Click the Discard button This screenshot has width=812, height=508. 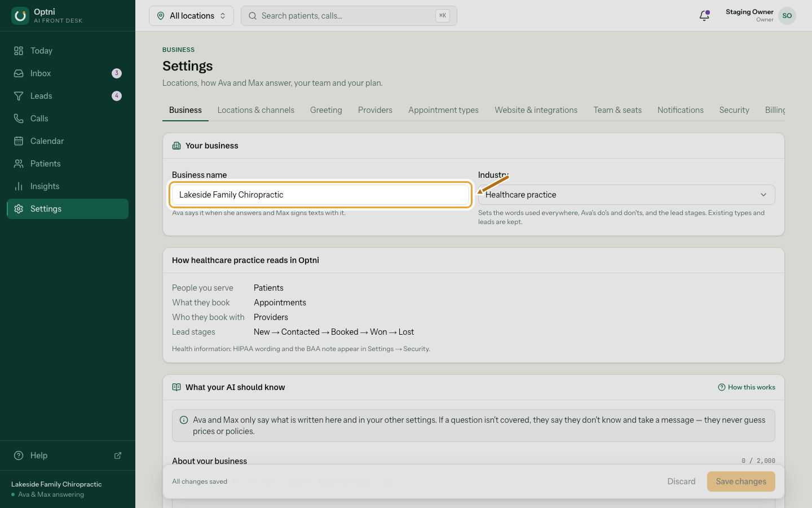pyautogui.click(x=681, y=481)
